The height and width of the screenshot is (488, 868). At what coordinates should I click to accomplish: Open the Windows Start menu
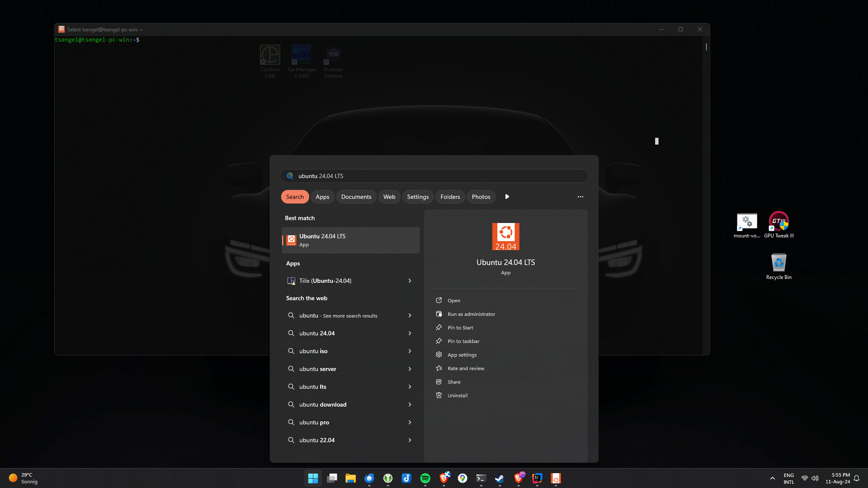pos(313,478)
